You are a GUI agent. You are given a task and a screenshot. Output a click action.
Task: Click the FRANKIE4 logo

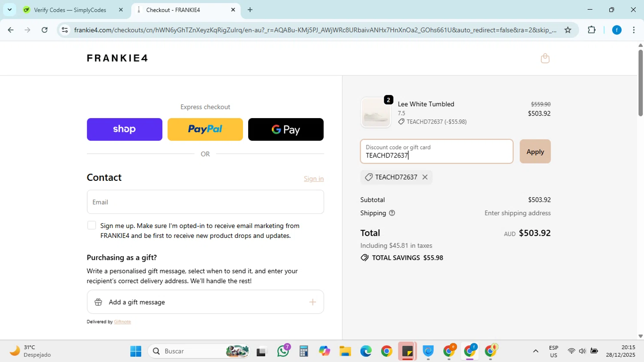[118, 58]
